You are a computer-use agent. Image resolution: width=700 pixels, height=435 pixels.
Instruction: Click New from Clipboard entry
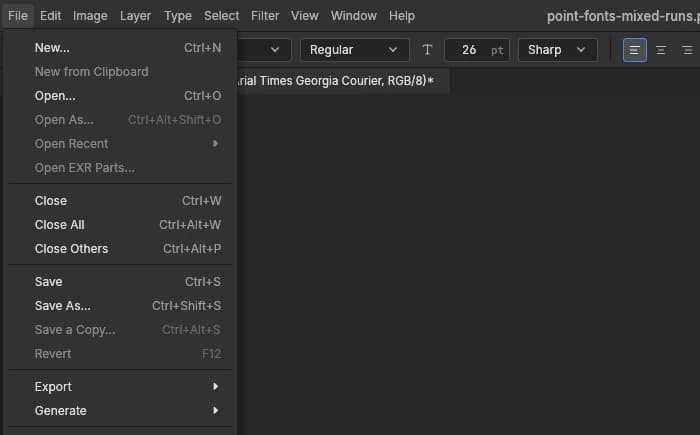120,72
